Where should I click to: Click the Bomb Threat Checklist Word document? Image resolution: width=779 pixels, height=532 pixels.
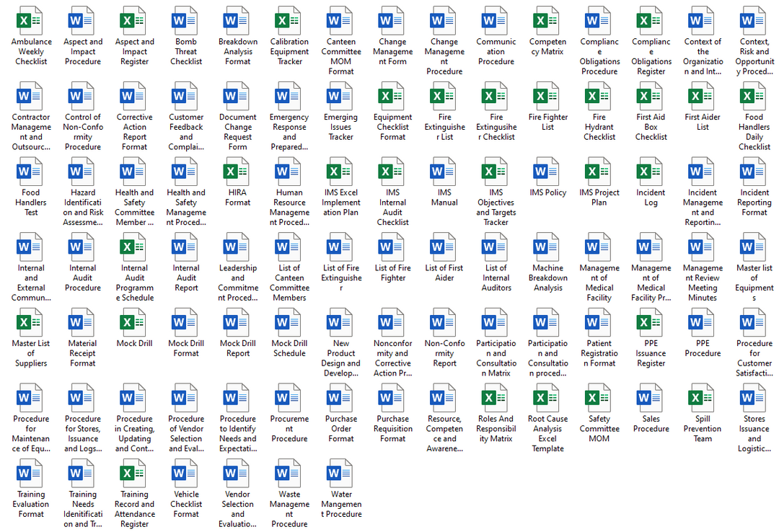tap(186, 21)
